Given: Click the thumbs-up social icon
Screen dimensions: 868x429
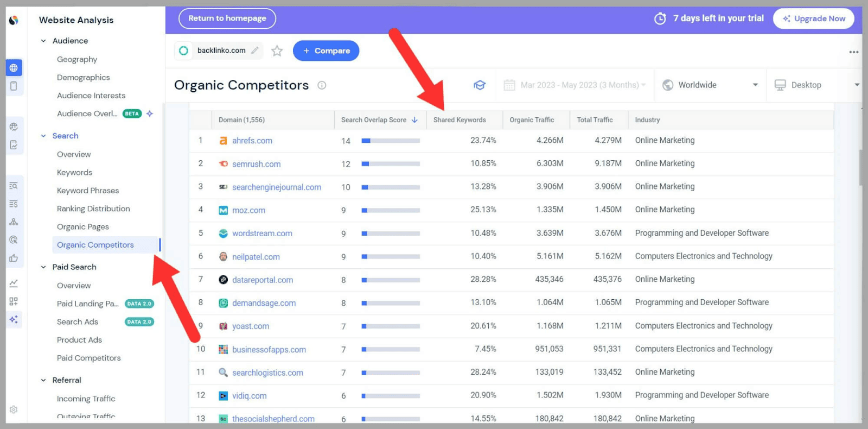Looking at the screenshot, I should coord(14,258).
